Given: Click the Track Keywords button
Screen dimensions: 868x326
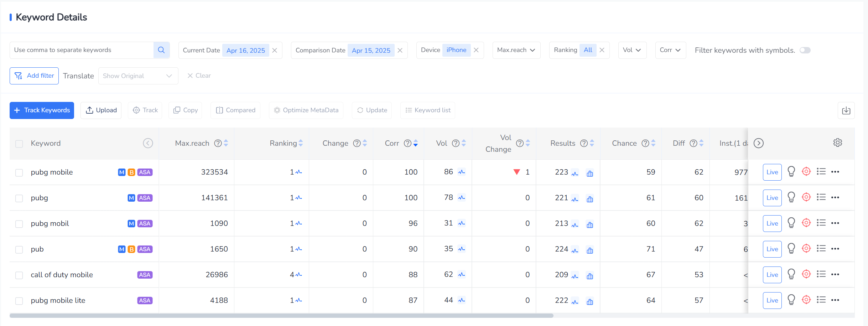Looking at the screenshot, I should pos(42,110).
